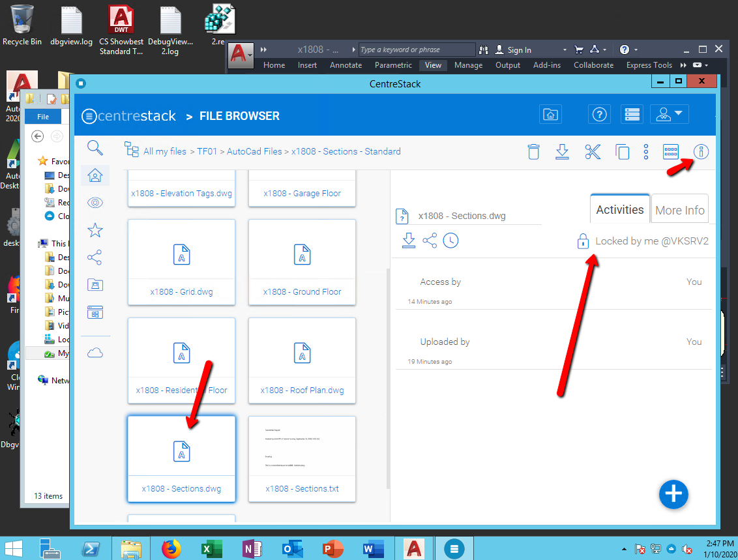The width and height of the screenshot is (738, 560).
Task: Select x1808 - Elevation Tags.dwg file name
Action: click(x=182, y=194)
